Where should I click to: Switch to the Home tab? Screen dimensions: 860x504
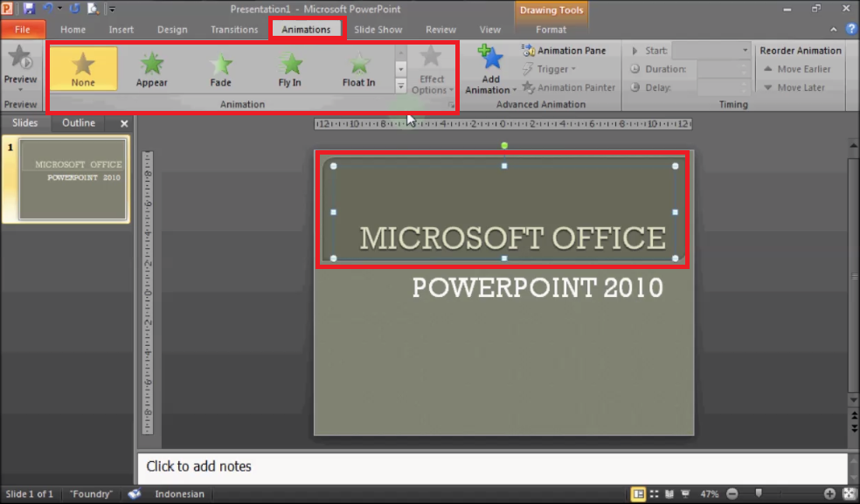73,30
